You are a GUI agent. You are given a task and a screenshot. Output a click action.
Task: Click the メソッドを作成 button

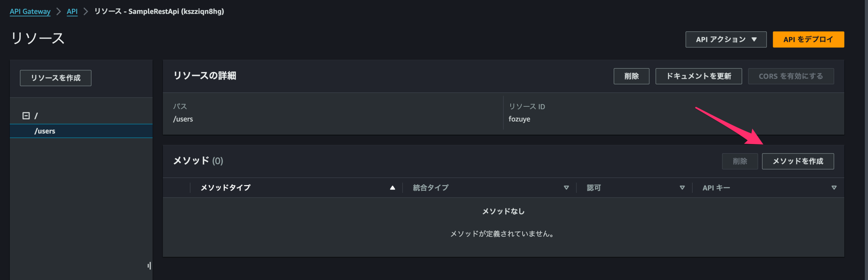click(798, 161)
